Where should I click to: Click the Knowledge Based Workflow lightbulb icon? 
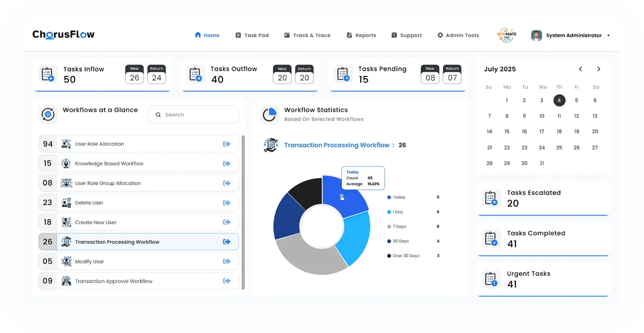(x=66, y=163)
